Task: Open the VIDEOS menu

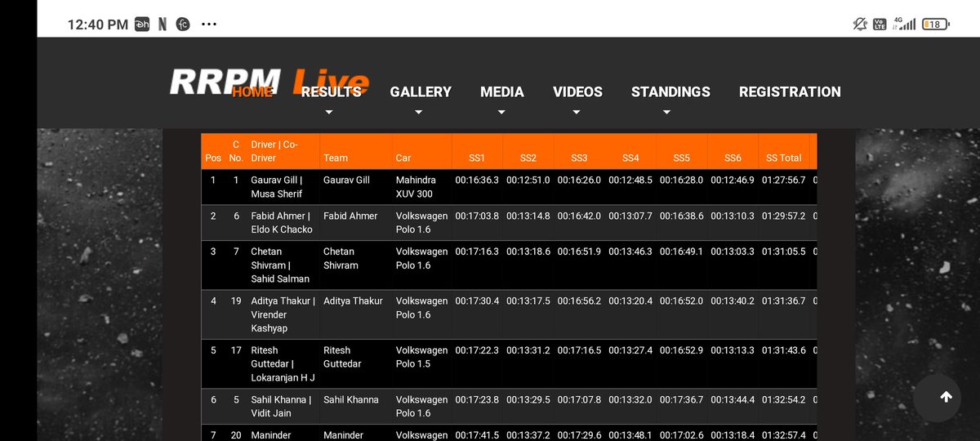Action: (x=577, y=92)
